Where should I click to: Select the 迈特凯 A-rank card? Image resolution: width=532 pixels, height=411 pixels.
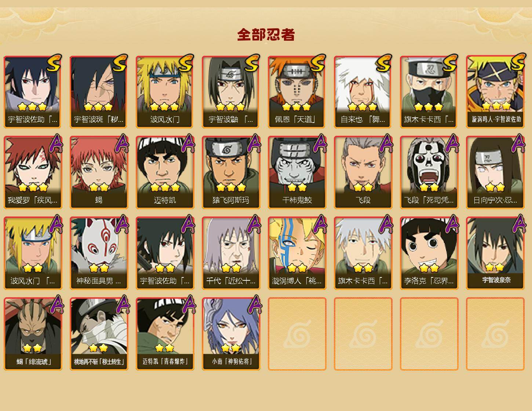[x=165, y=172]
